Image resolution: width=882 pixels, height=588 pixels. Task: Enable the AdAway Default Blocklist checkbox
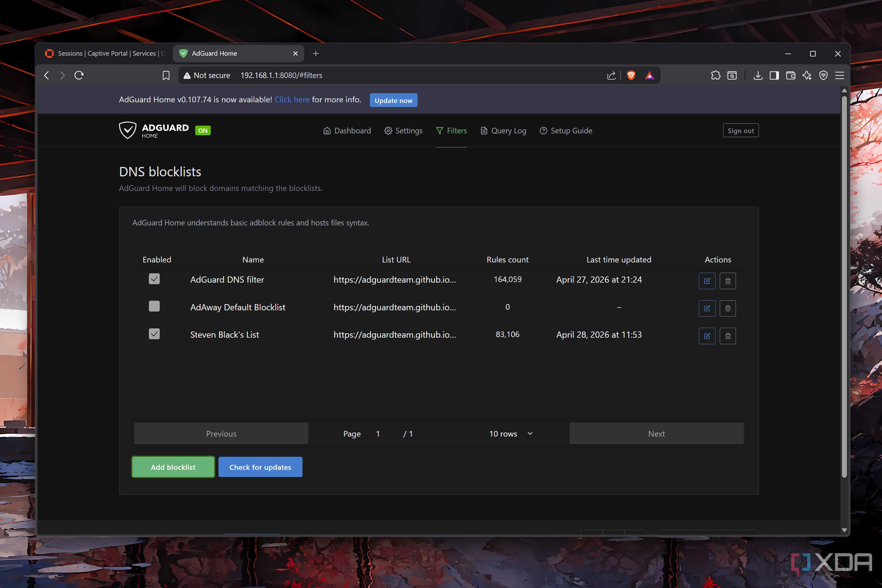(x=154, y=306)
